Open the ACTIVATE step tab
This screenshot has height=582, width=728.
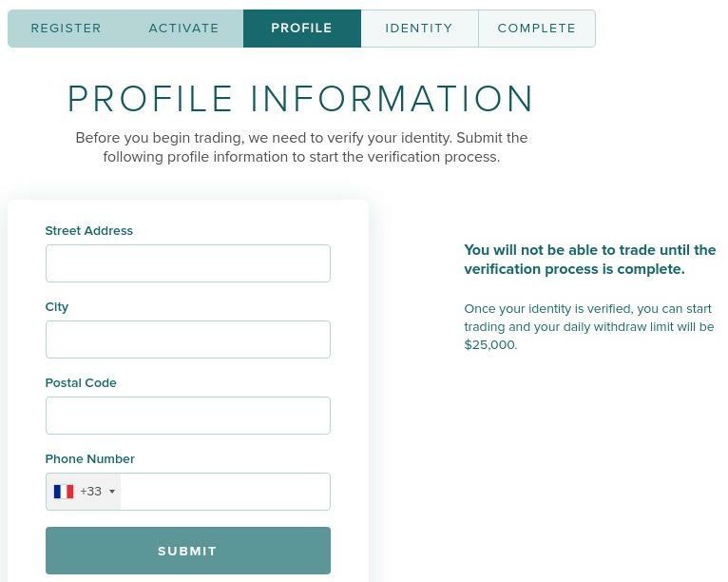[x=183, y=29]
